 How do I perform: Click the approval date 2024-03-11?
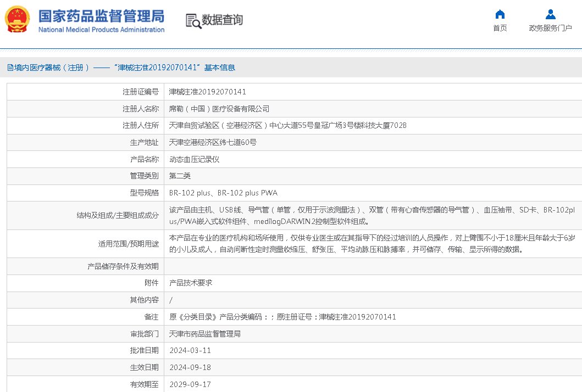[x=190, y=350]
